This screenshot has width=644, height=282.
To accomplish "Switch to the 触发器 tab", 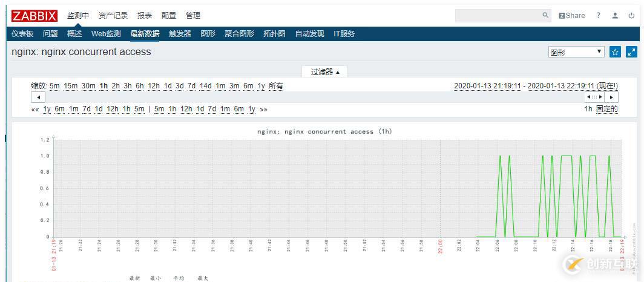I will pyautogui.click(x=180, y=34).
